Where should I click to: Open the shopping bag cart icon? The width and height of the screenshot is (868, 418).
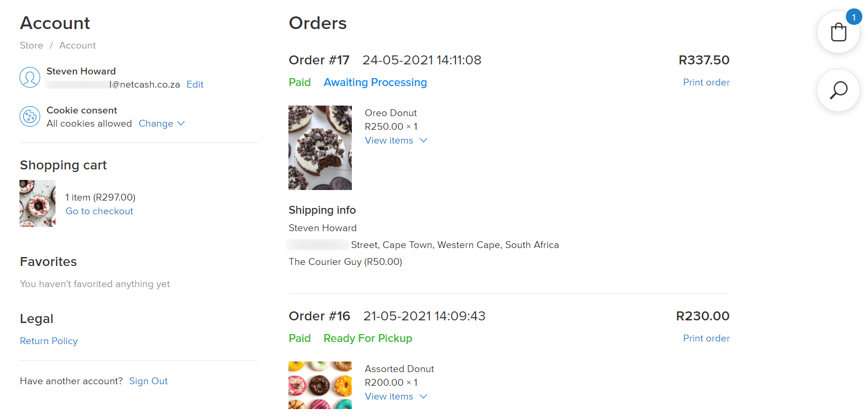[838, 32]
